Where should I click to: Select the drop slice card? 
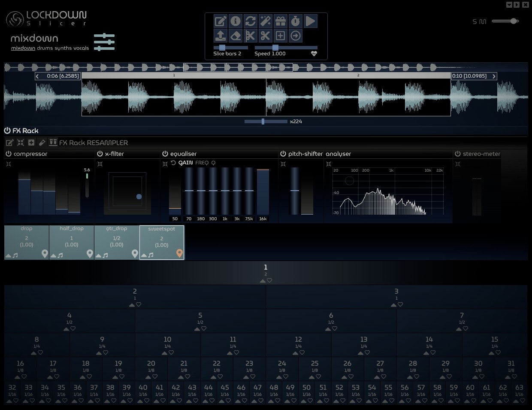[x=27, y=243]
